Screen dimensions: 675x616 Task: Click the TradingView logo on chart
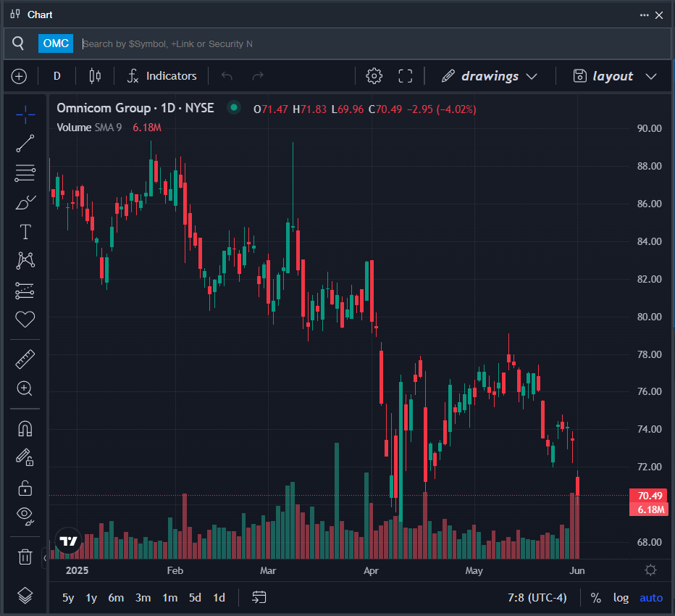68,541
